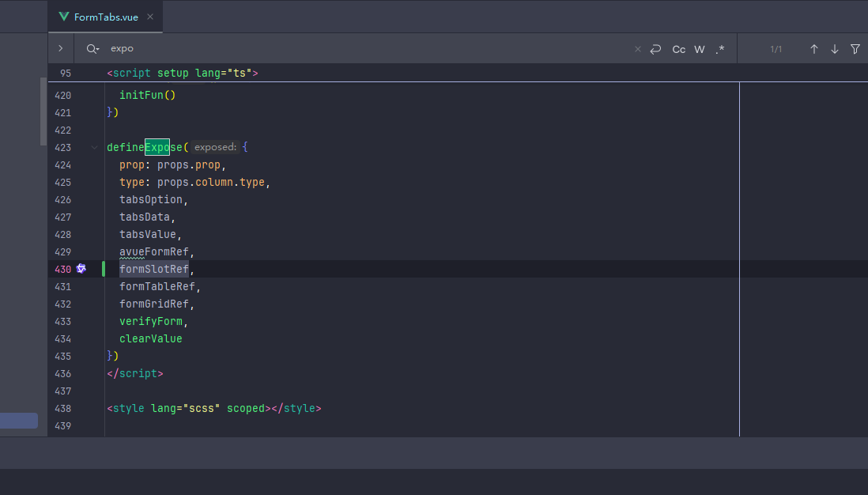Screen dimensions: 868x495
Task: Click the new line icon in search bar
Action: tap(655, 49)
